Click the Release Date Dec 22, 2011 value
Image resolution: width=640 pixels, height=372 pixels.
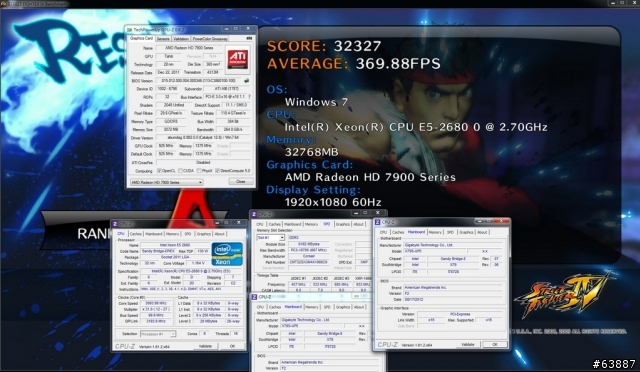pyautogui.click(x=168, y=72)
